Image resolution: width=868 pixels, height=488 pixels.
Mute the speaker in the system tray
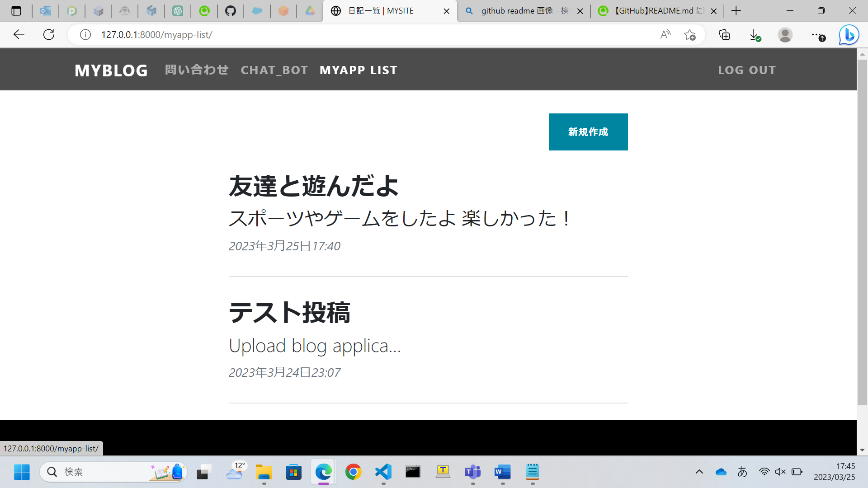pos(780,472)
